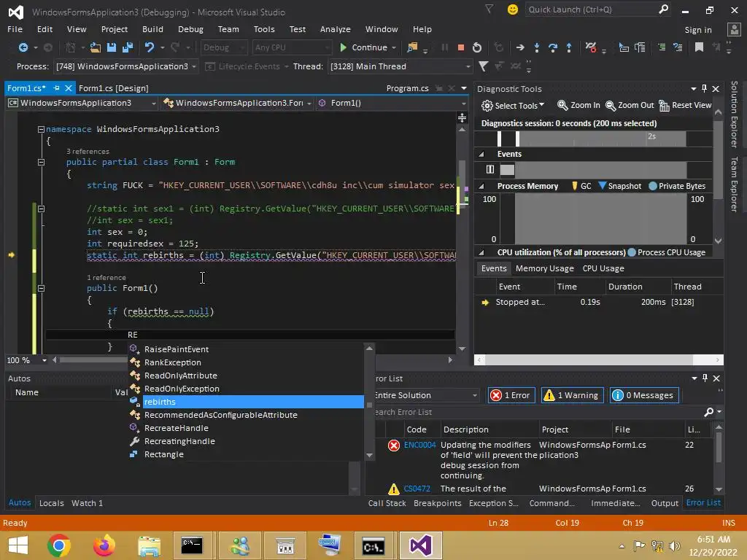Collapse the Form1() constructor outline
747x560 pixels.
coord(41,288)
